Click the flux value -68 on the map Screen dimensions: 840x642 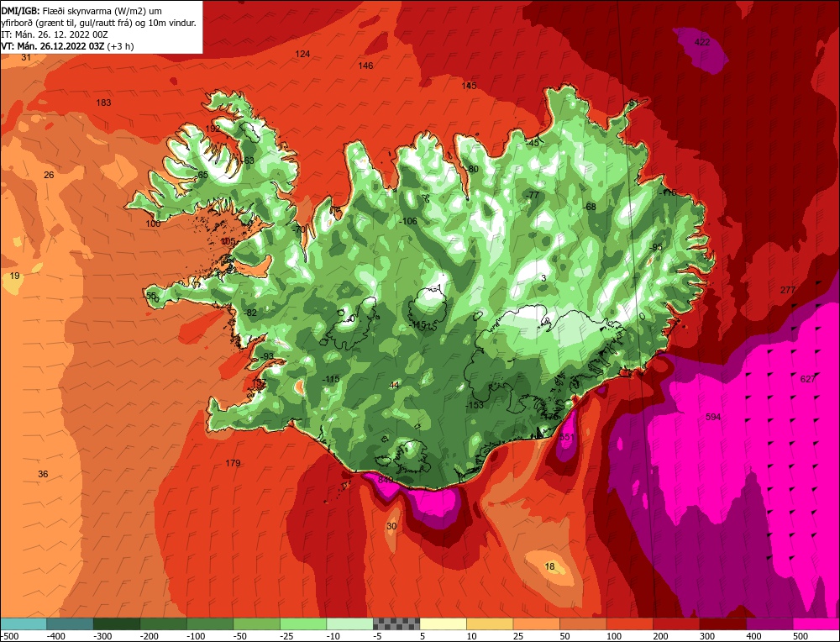(x=589, y=207)
